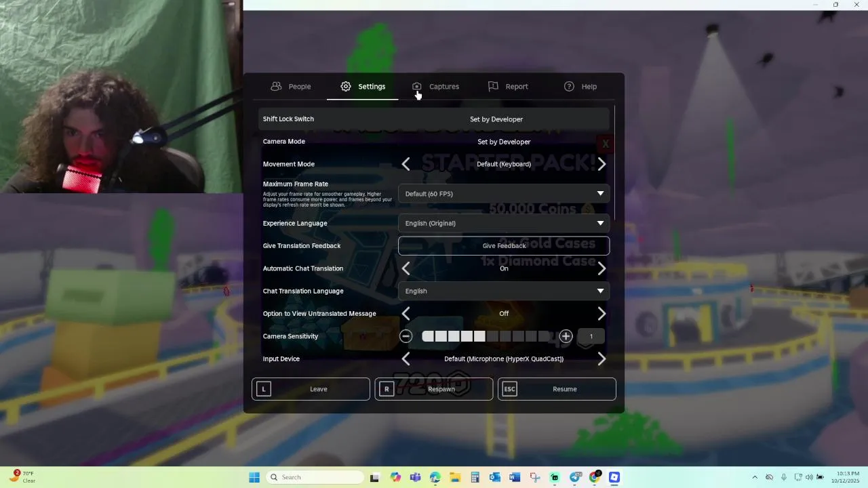Screen dimensions: 868x488
Task: Switch to the Settings tab
Action: pos(363,87)
